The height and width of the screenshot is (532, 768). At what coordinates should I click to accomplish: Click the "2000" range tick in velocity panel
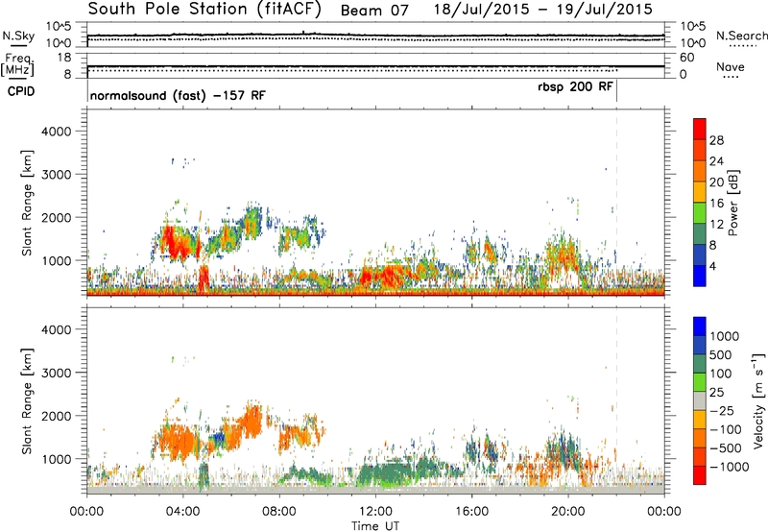56,416
